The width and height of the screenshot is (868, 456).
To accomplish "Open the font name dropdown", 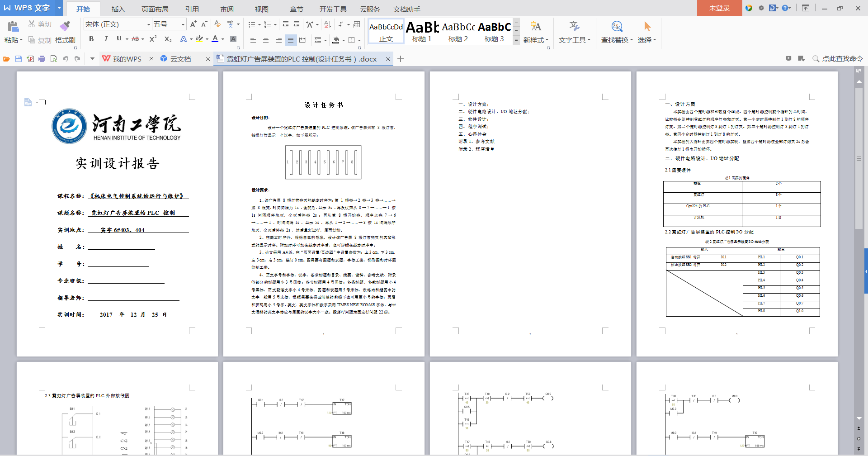I will pyautogui.click(x=148, y=24).
